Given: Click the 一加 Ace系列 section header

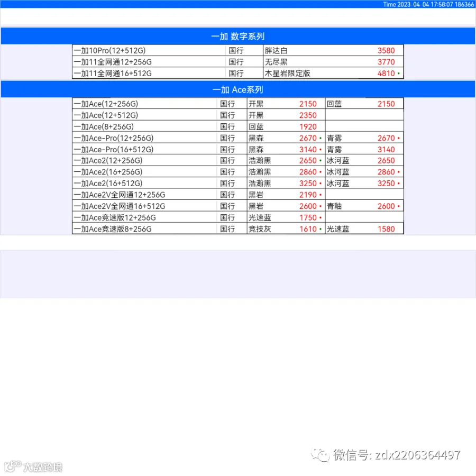Looking at the screenshot, I should [x=237, y=89].
